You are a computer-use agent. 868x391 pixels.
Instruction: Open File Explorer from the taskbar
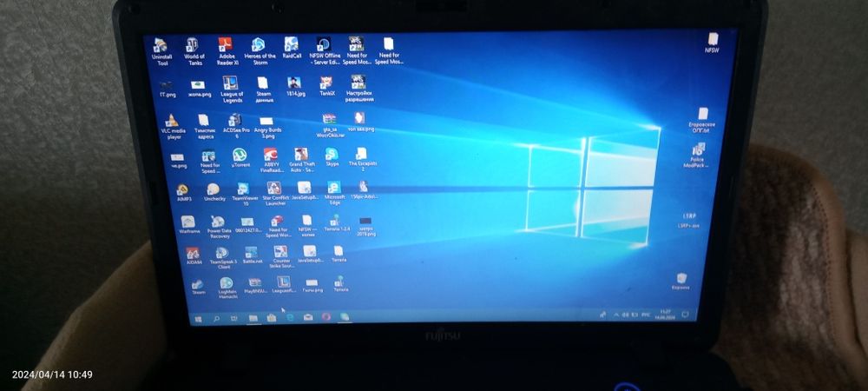point(253,319)
